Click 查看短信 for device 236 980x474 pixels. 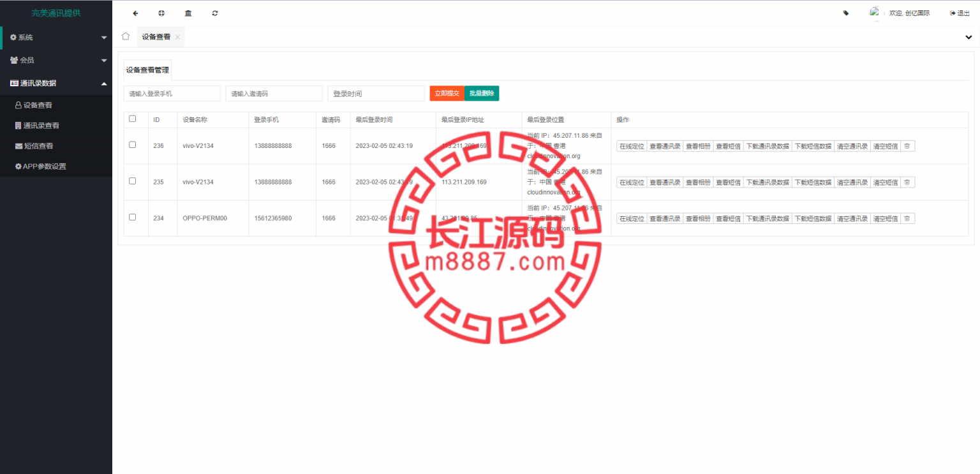pos(728,146)
